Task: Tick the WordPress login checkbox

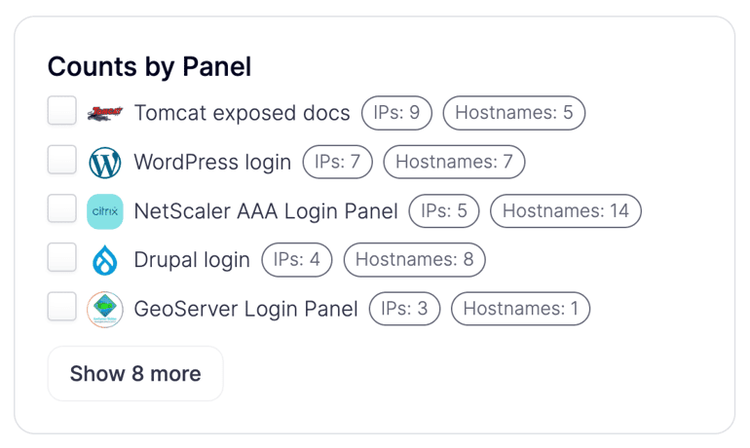Action: 62,160
